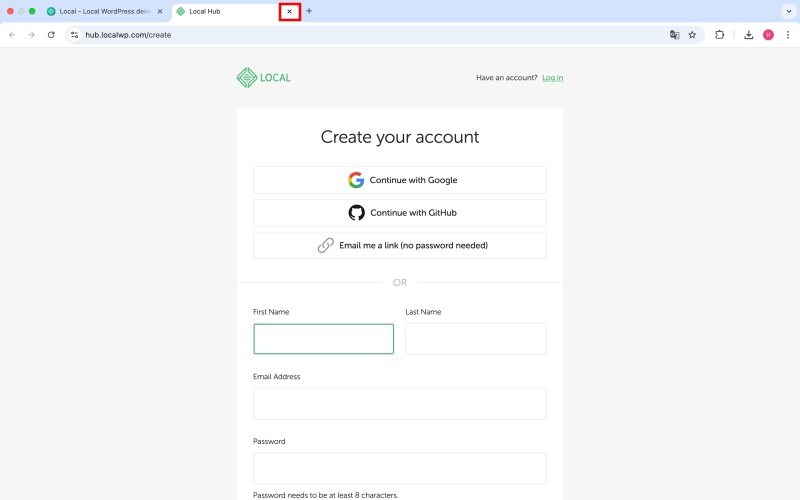Screen dimensions: 800x500
Task: Click Continue with GitHub
Action: pyautogui.click(x=400, y=212)
